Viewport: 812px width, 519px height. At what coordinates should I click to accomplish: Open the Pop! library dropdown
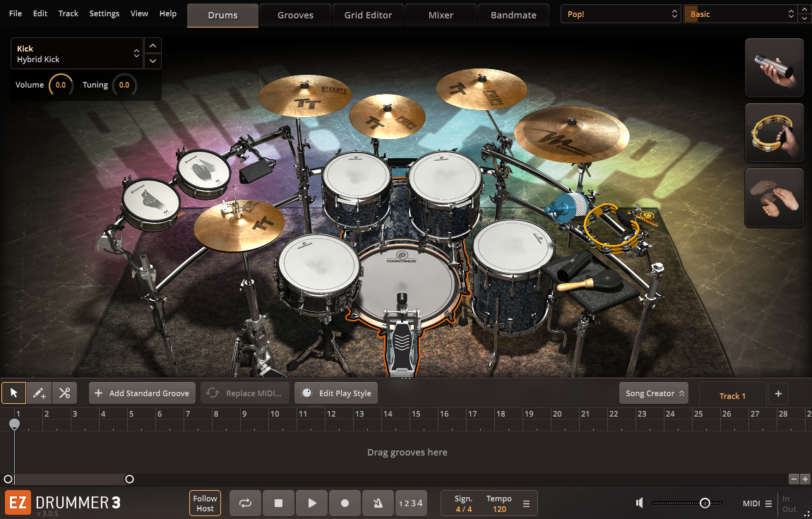(x=620, y=13)
